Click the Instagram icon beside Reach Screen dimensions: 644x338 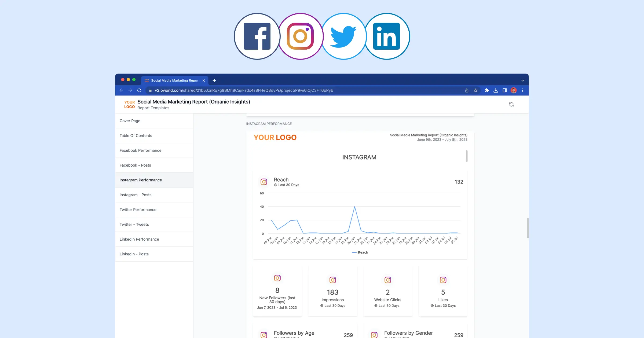264,182
